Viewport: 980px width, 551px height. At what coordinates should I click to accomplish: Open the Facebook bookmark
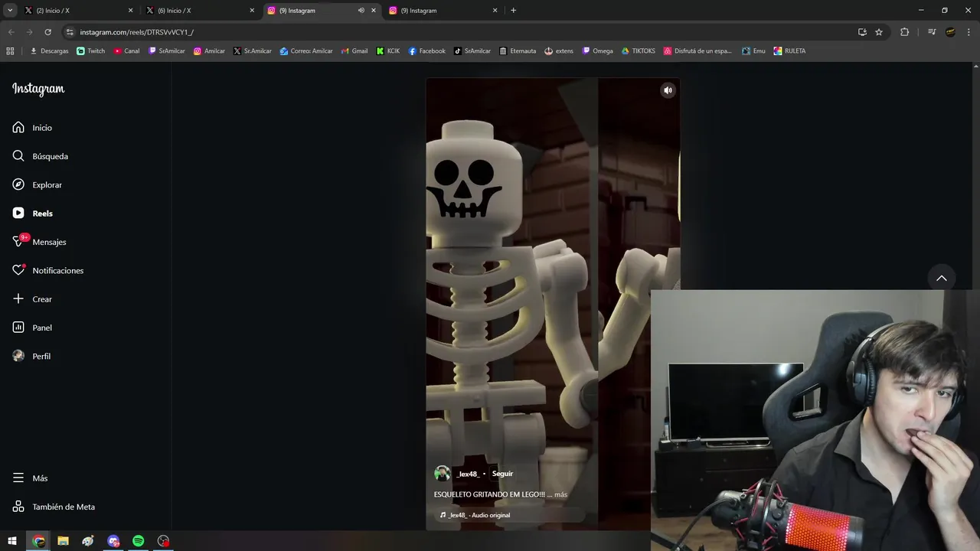[427, 51]
